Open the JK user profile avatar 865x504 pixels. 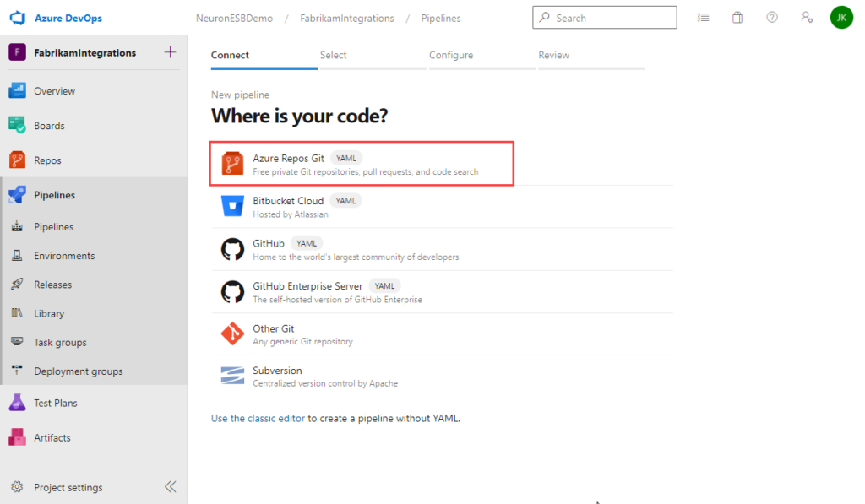pos(841,17)
